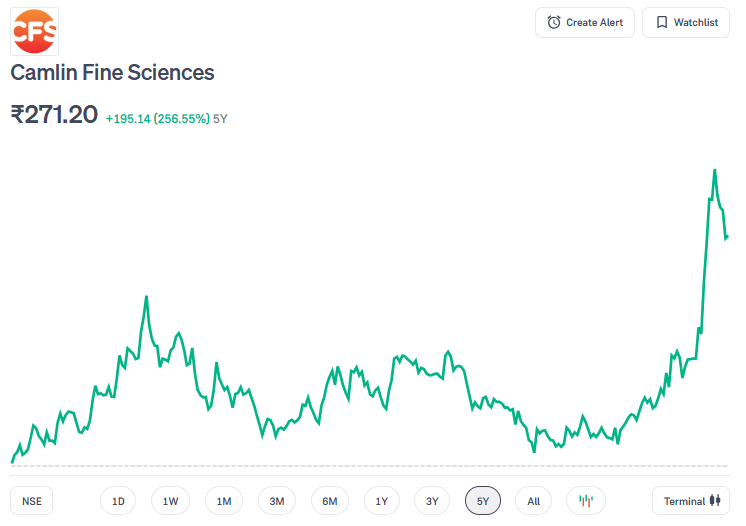Select the All time range
This screenshot has height=526, width=746.
pyautogui.click(x=533, y=501)
